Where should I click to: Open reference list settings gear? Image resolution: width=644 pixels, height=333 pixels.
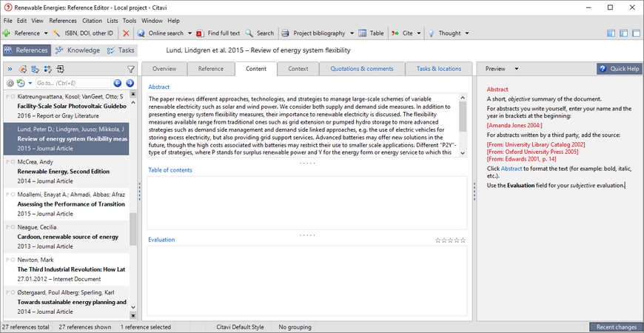10,84
